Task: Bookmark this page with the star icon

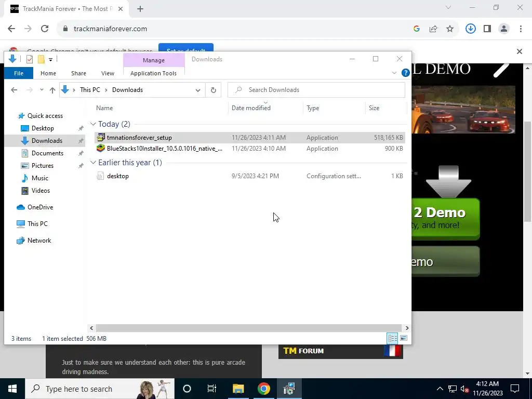Action: click(x=450, y=29)
